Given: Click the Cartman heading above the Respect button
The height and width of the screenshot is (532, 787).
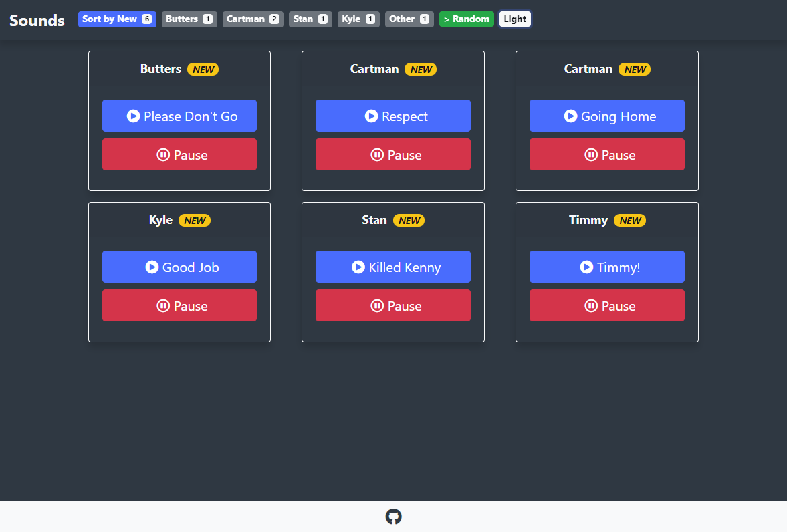Looking at the screenshot, I should [x=374, y=69].
